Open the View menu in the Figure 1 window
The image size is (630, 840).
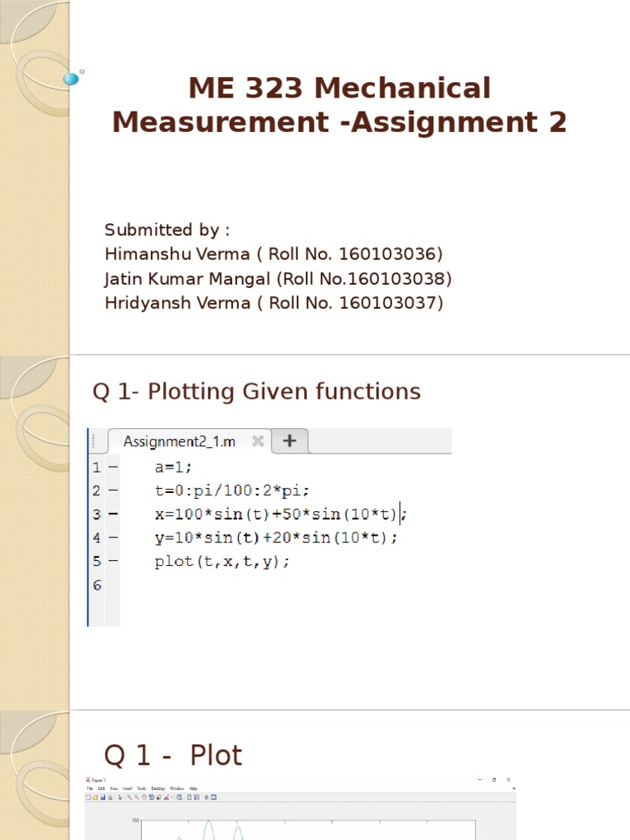pos(114,788)
